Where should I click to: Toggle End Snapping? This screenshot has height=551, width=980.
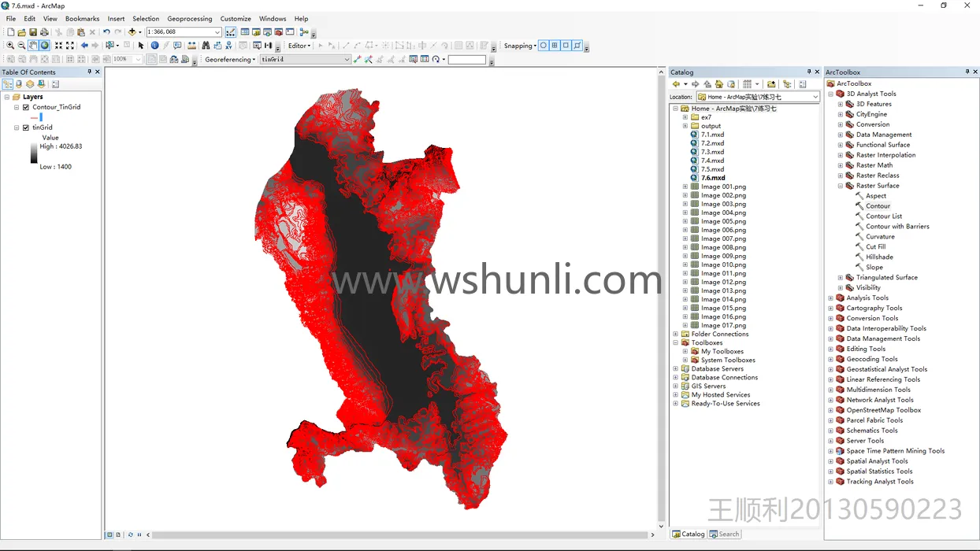[555, 46]
